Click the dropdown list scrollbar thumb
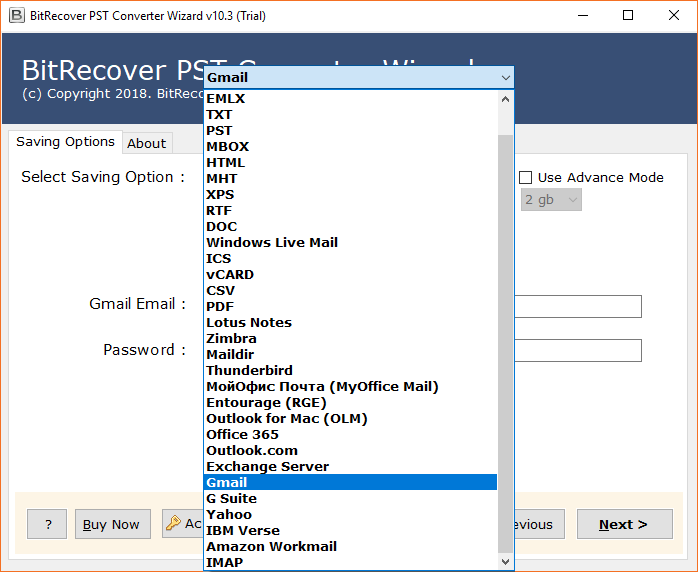The height and width of the screenshot is (572, 698). pyautogui.click(x=505, y=343)
